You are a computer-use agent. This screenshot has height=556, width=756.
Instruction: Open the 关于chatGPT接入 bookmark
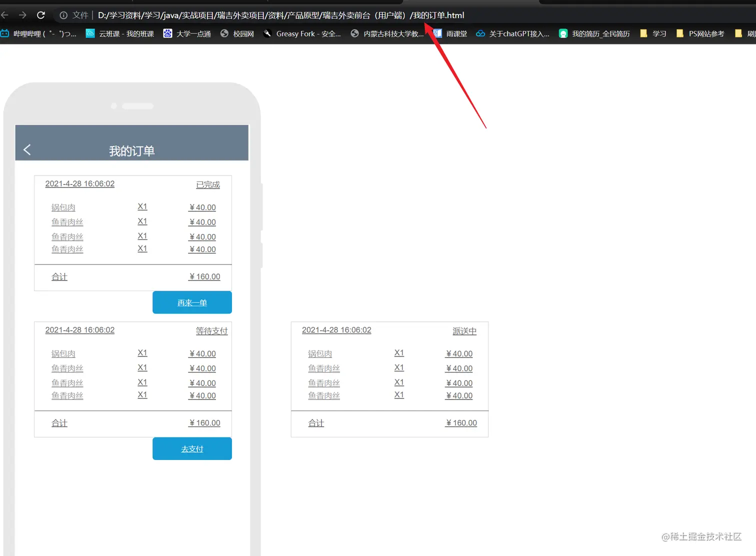pos(512,33)
